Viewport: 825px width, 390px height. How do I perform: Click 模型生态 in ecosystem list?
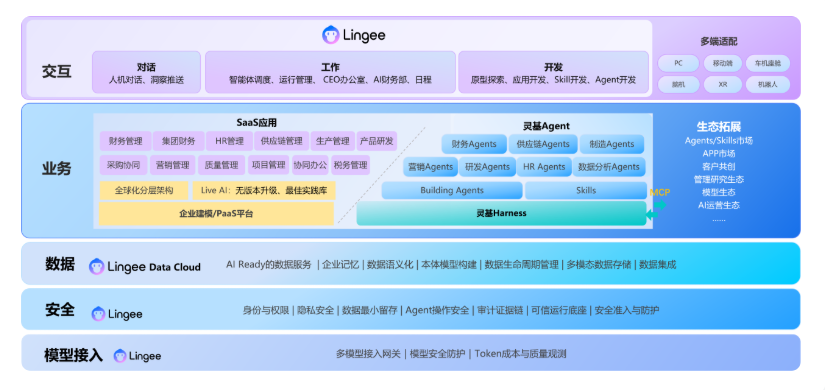[719, 192]
